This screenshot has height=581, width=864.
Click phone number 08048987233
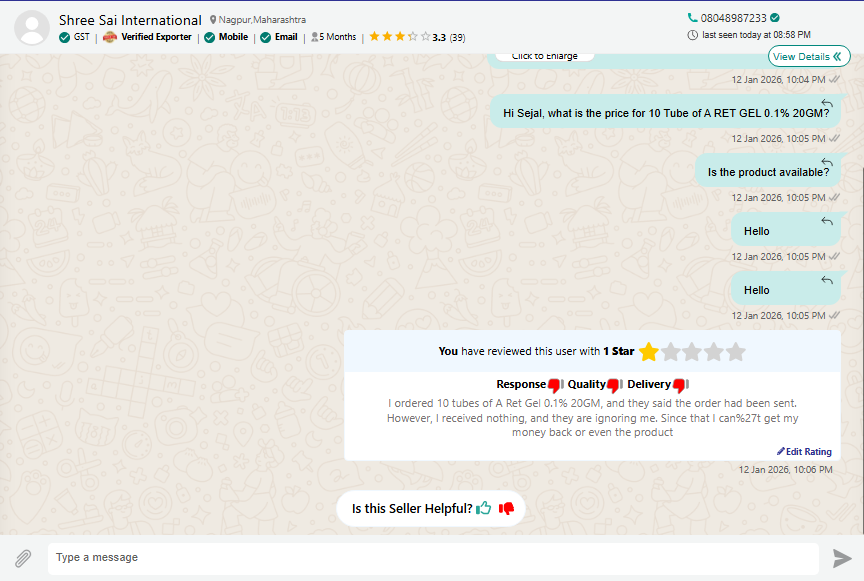pos(733,18)
